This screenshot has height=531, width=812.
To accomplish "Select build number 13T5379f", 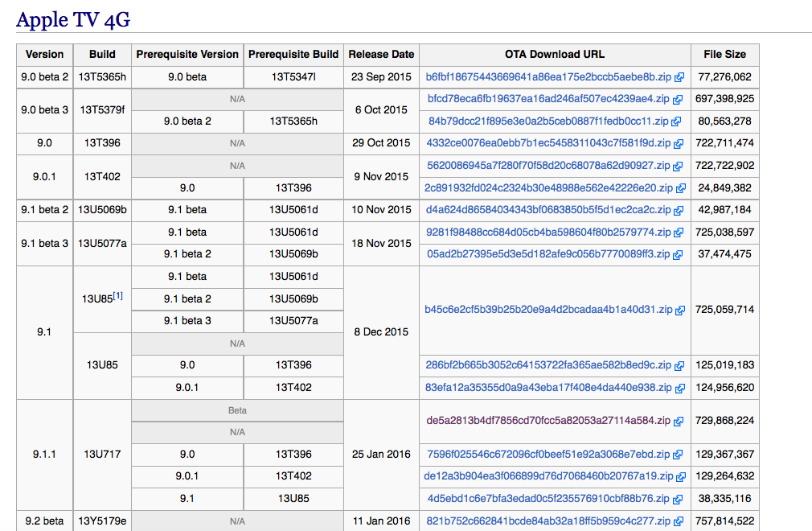I will (102, 110).
